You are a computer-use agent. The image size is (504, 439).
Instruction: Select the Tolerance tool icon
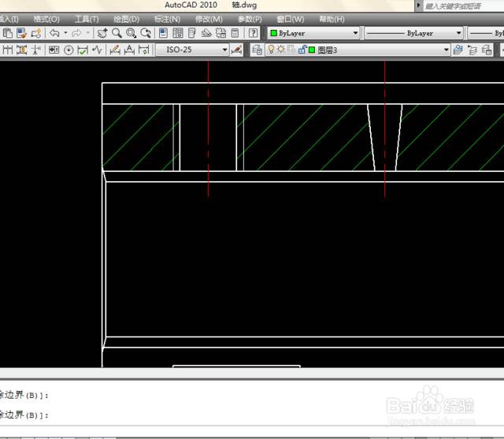[54, 50]
